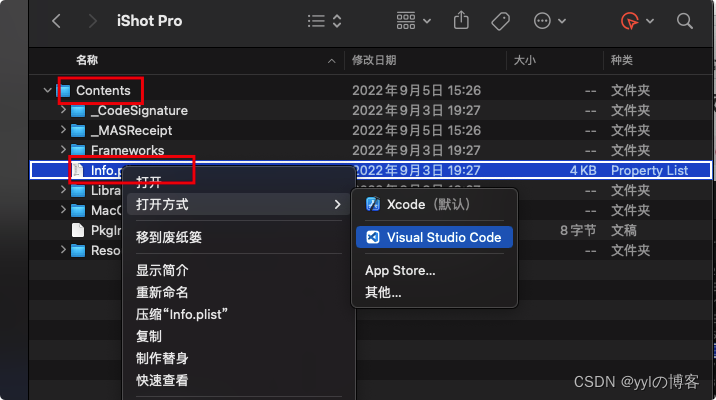Click the Info.plist file icon

click(78, 170)
